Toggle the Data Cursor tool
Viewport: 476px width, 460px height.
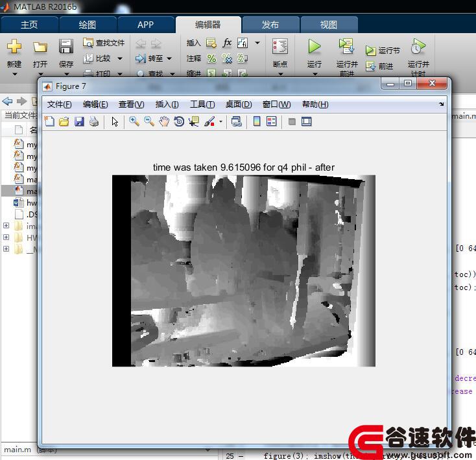point(194,121)
